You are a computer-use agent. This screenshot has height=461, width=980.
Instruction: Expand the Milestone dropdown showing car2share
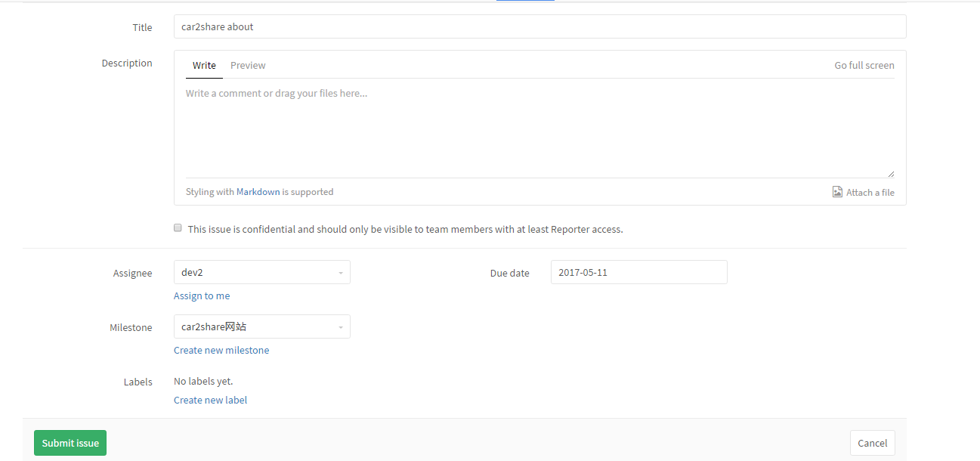(261, 326)
